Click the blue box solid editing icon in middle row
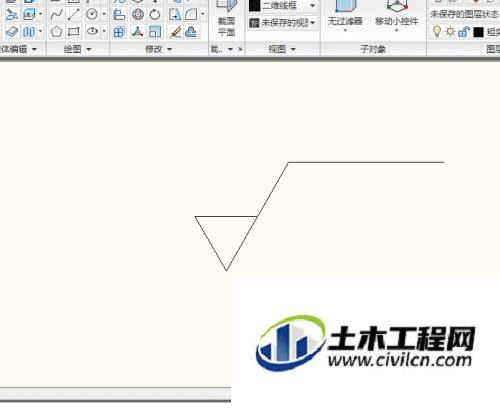 coord(29,15)
